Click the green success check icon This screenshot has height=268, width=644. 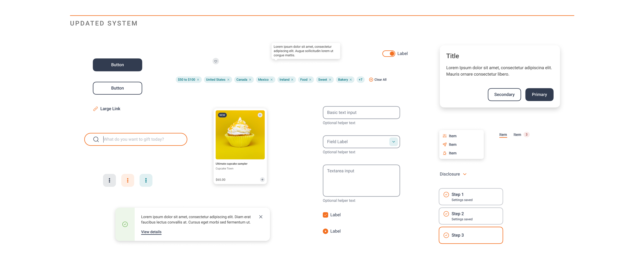tap(125, 224)
